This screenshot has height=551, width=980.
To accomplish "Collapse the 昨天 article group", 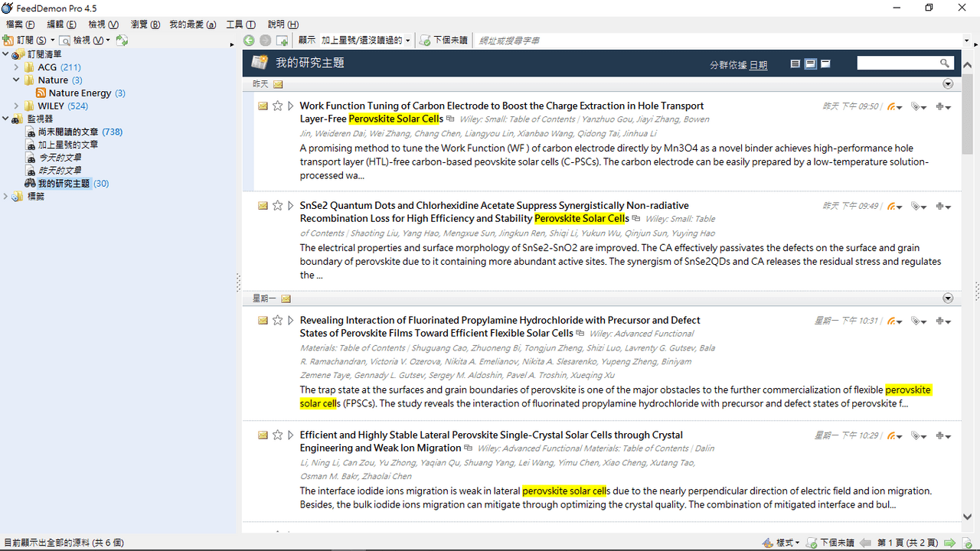I will click(948, 84).
